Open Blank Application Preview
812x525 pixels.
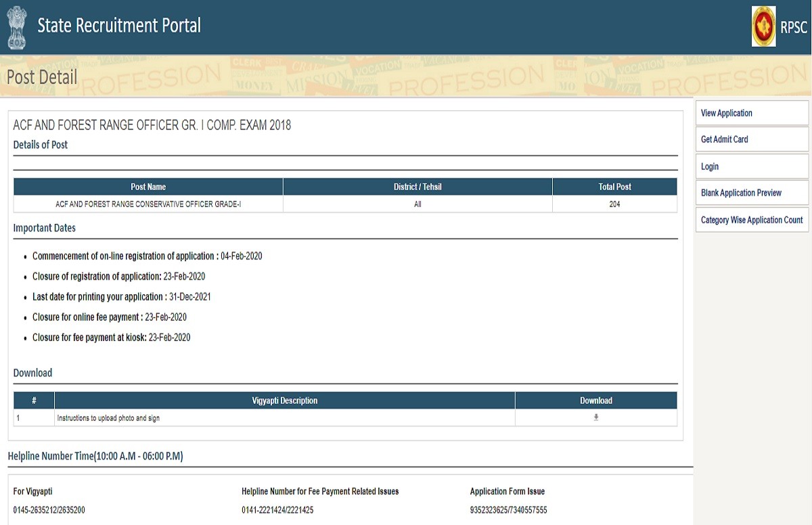click(x=741, y=193)
